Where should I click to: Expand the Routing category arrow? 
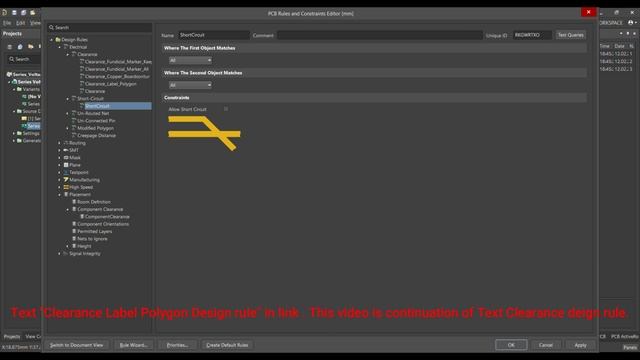60,143
